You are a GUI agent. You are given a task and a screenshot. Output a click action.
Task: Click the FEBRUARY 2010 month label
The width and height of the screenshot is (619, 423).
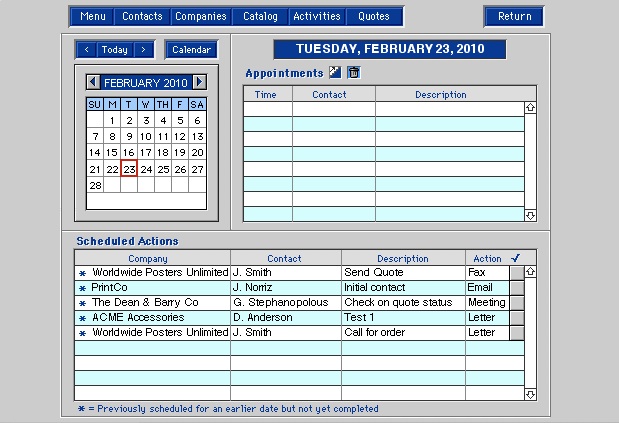coord(146,83)
